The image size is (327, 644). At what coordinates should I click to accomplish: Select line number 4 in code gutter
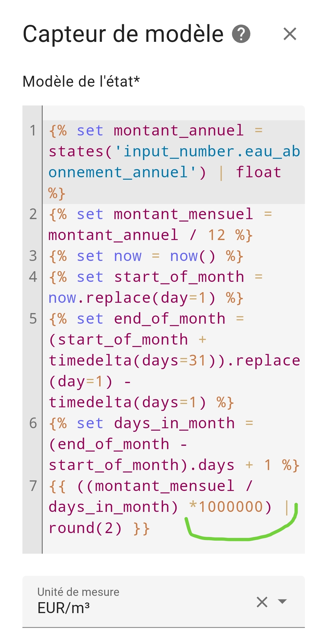33,277
